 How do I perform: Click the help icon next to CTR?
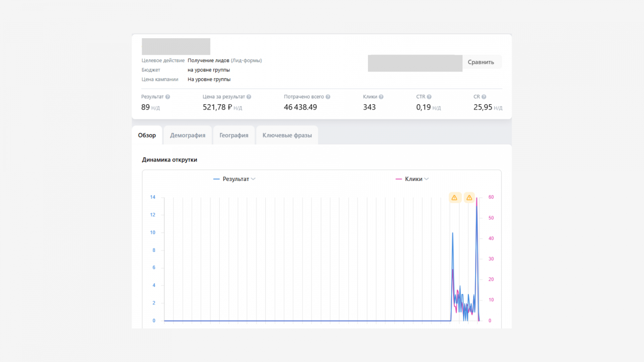(429, 97)
